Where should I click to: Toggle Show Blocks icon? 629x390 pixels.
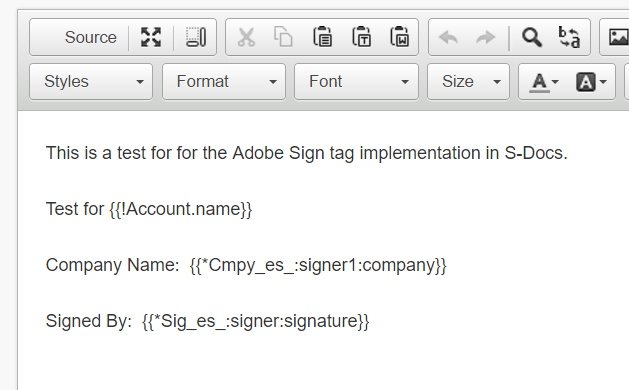point(196,37)
